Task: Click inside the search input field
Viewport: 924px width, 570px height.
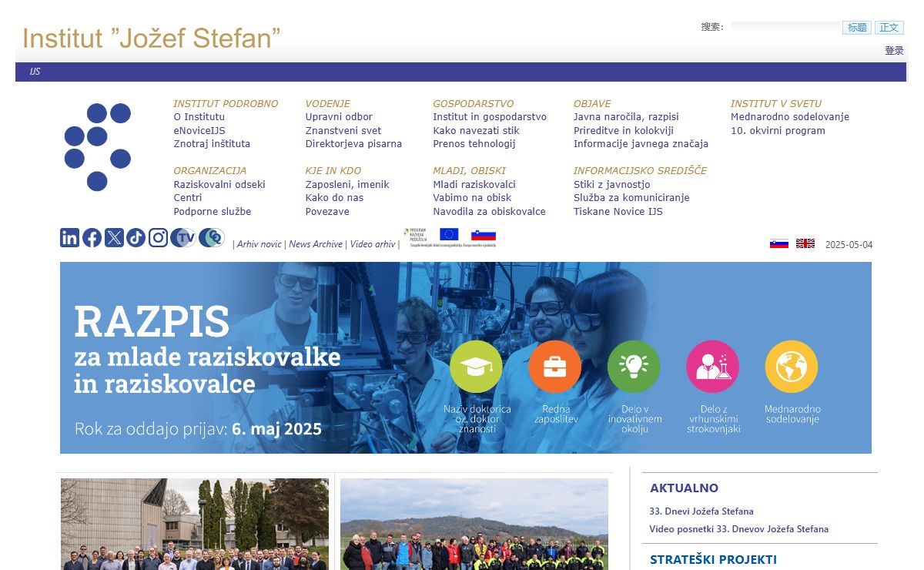Action: pyautogui.click(x=785, y=27)
